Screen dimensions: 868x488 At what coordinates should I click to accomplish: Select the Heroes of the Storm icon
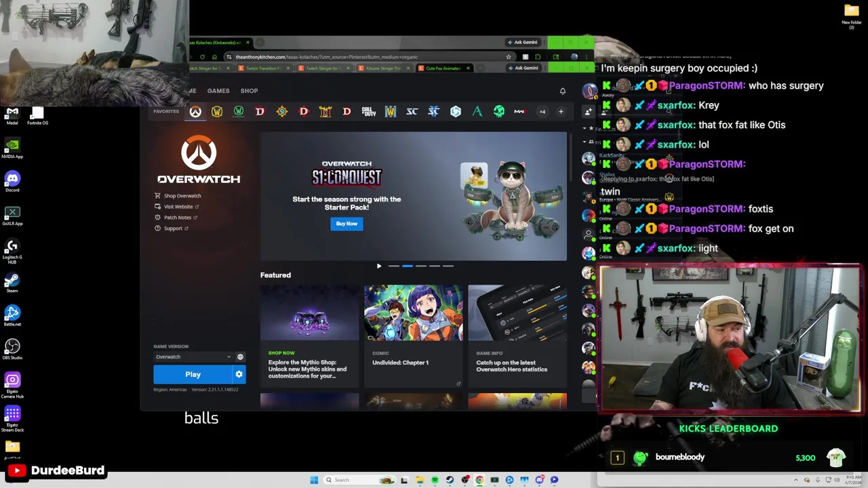tap(456, 112)
